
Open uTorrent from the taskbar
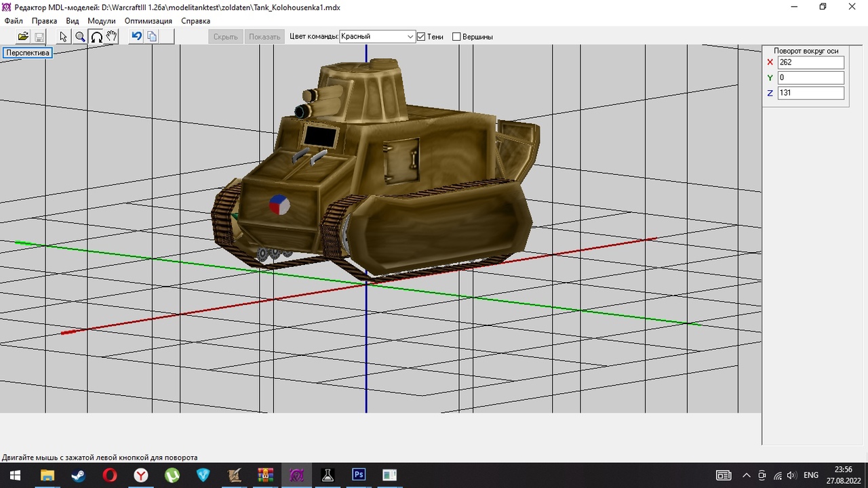[172, 475]
